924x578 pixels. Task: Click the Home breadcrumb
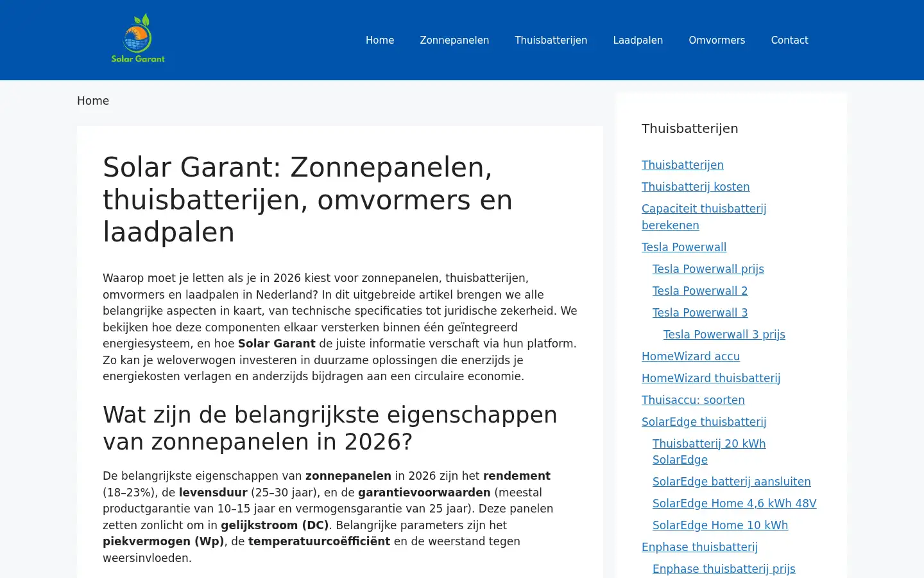pyautogui.click(x=93, y=101)
